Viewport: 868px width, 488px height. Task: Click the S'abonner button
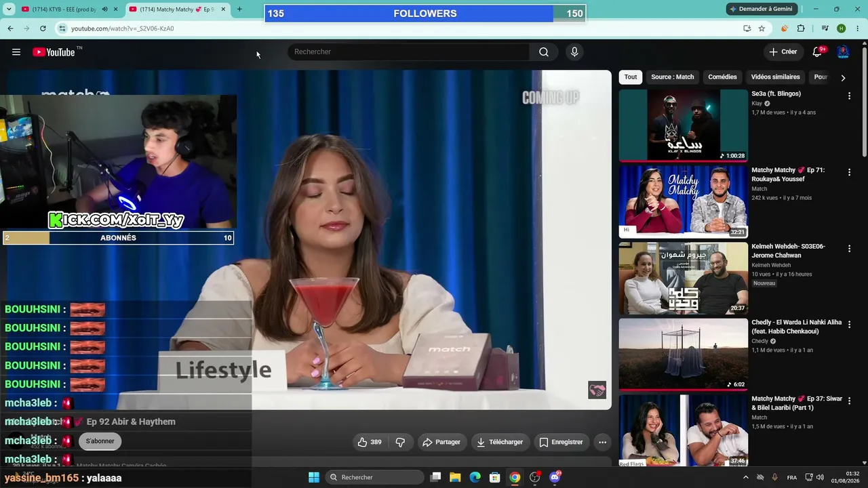click(x=100, y=441)
